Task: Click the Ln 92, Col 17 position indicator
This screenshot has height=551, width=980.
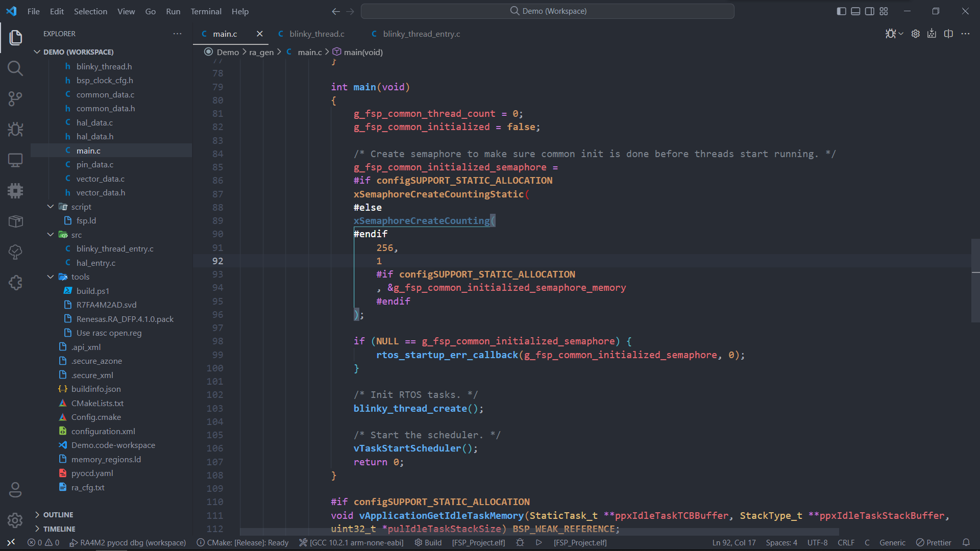Action: [x=733, y=542]
